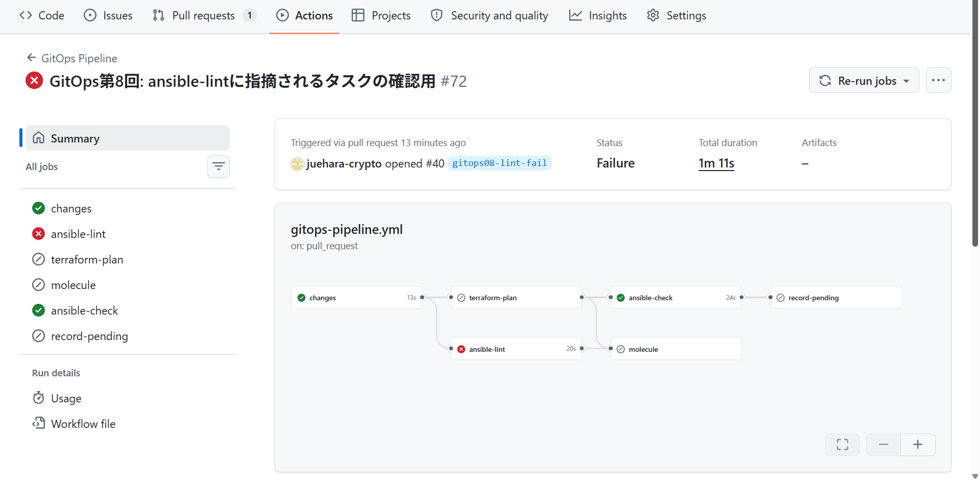This screenshot has width=980, height=481.
Task: Open the changes job in sidebar
Action: (128, 208)
